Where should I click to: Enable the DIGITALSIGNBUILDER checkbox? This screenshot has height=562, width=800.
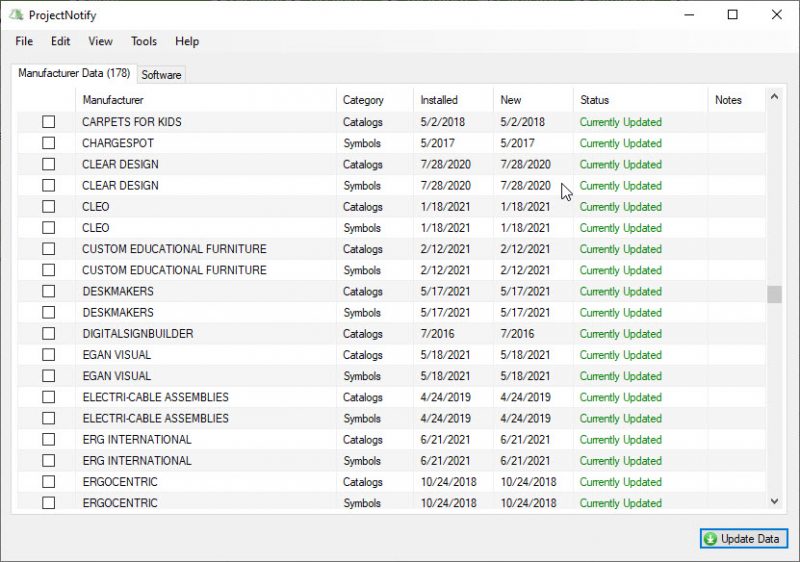(x=48, y=334)
